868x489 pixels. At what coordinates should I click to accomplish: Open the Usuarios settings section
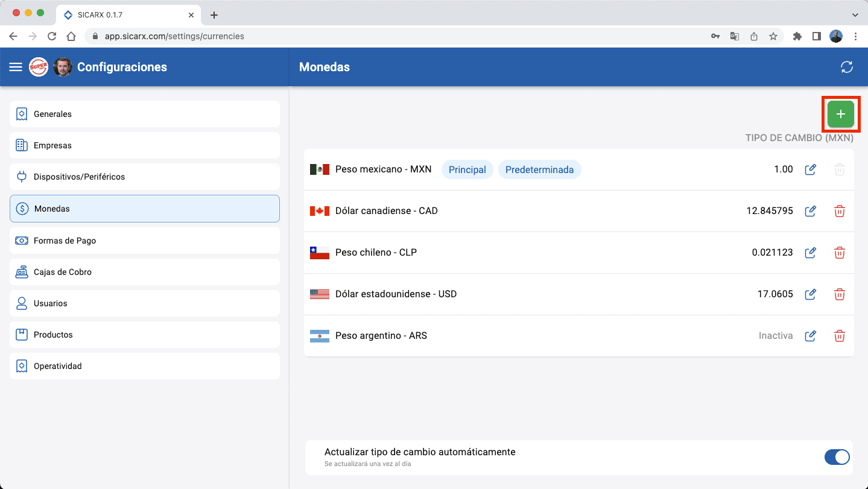click(x=144, y=303)
